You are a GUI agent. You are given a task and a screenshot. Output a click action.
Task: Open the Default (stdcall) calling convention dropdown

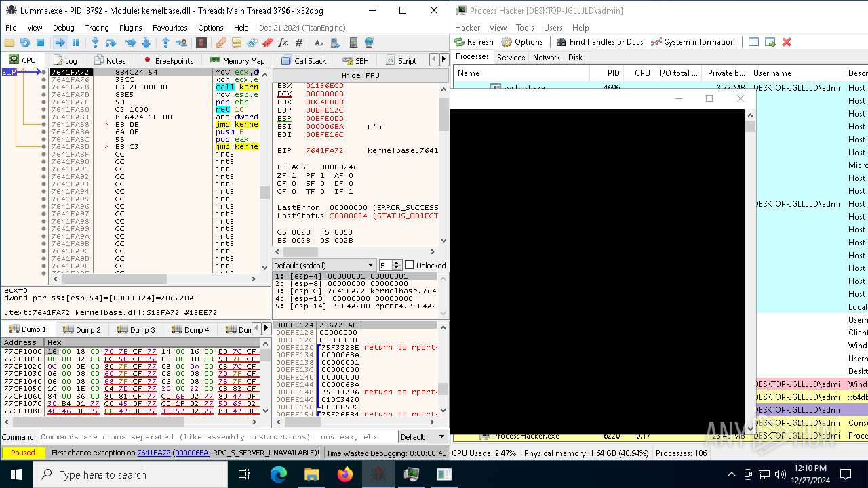pos(324,265)
